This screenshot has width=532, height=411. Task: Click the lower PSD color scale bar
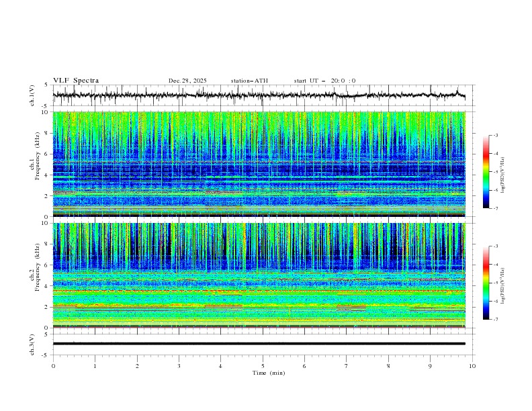tap(486, 283)
